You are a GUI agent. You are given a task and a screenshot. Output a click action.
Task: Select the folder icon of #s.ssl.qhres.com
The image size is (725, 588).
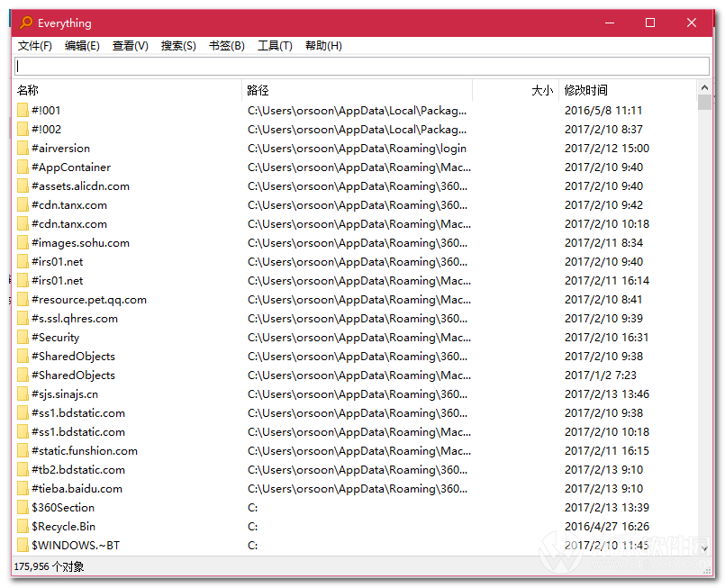(x=23, y=319)
